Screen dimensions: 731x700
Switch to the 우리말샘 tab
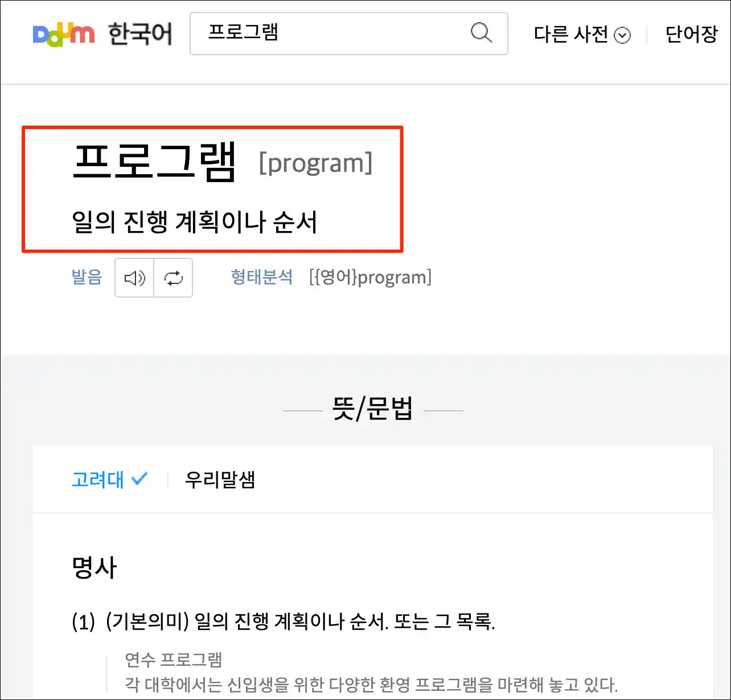(x=220, y=479)
